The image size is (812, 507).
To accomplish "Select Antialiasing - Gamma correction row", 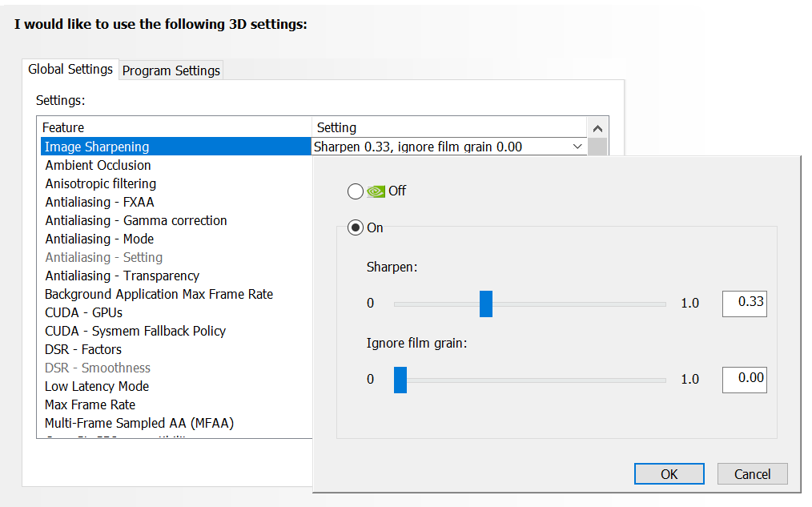I will pos(176,220).
